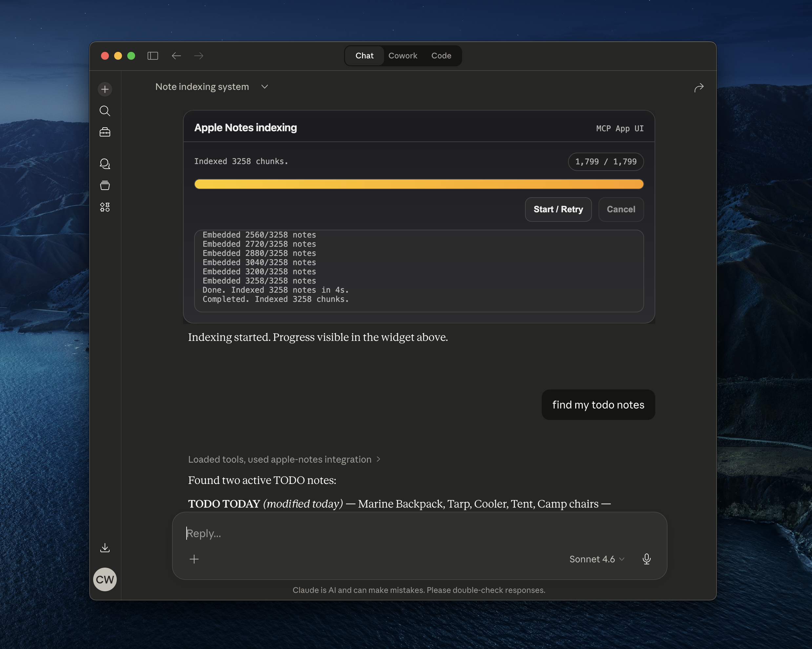Click the 1,799 / 1,799 counter badge

pyautogui.click(x=606, y=162)
